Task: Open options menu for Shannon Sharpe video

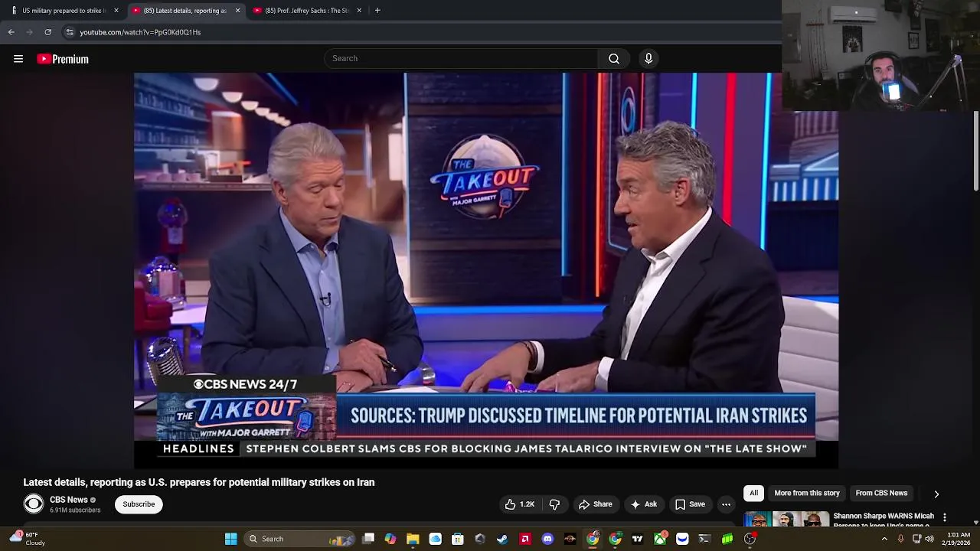Action: (945, 517)
